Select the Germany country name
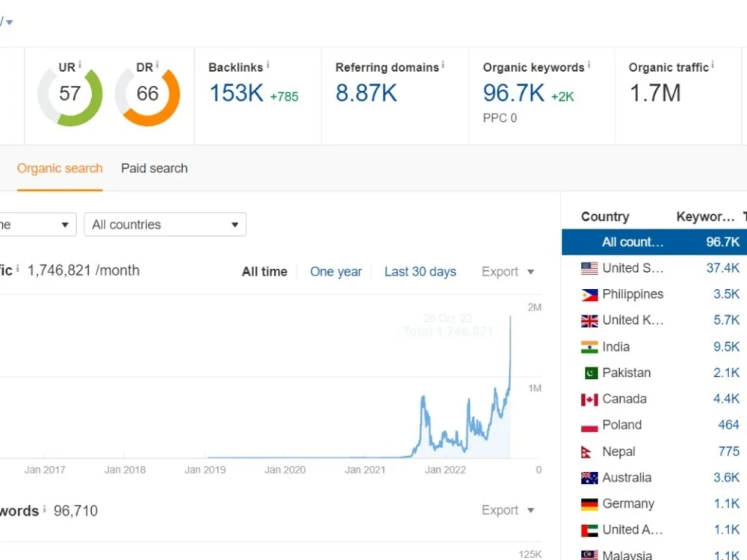Image resolution: width=747 pixels, height=560 pixels. tap(628, 504)
